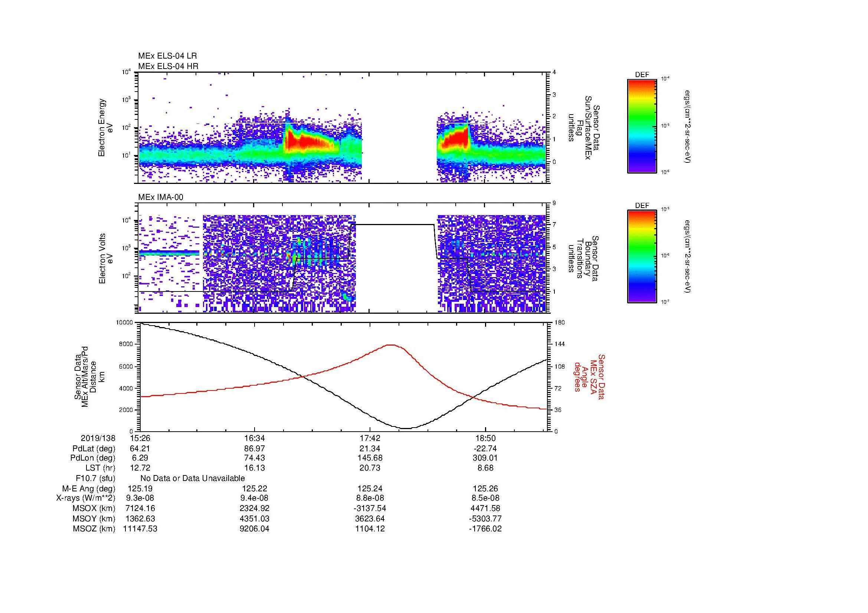
Task: Click the LST value 12.72
Action: pyautogui.click(x=140, y=468)
